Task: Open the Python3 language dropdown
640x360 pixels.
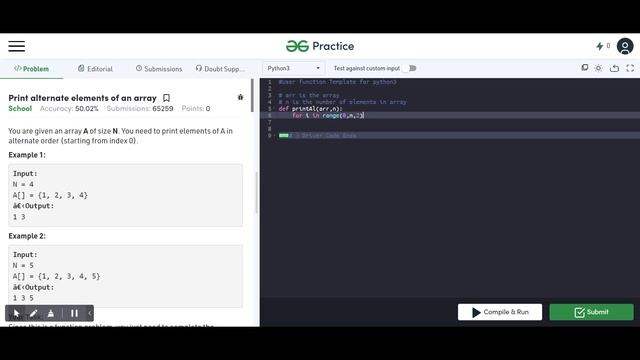Action: 293,68
